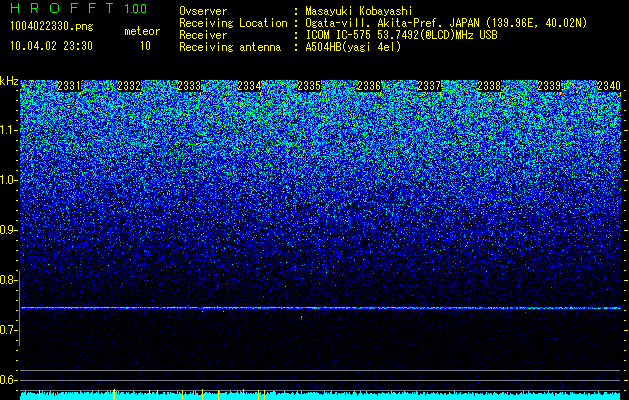
Task: Select the observer name Masayuki Kobayashi
Action: pos(359,11)
